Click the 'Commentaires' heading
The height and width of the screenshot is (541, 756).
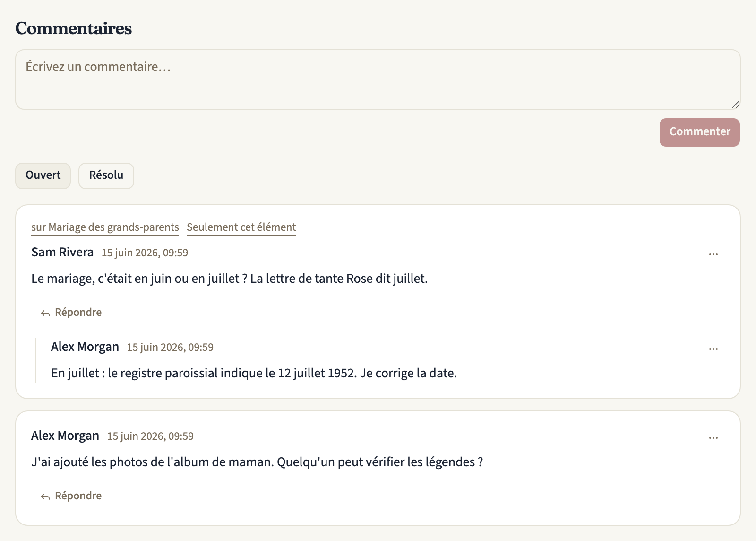click(74, 28)
